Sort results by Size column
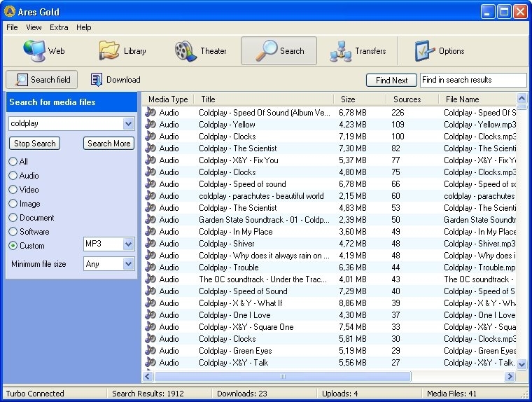 point(360,99)
